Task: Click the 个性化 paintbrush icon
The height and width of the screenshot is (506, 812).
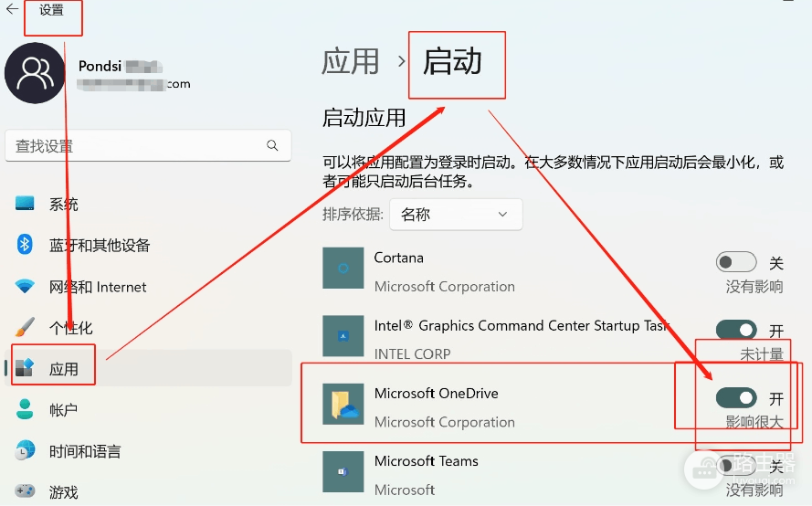Action: pos(25,327)
